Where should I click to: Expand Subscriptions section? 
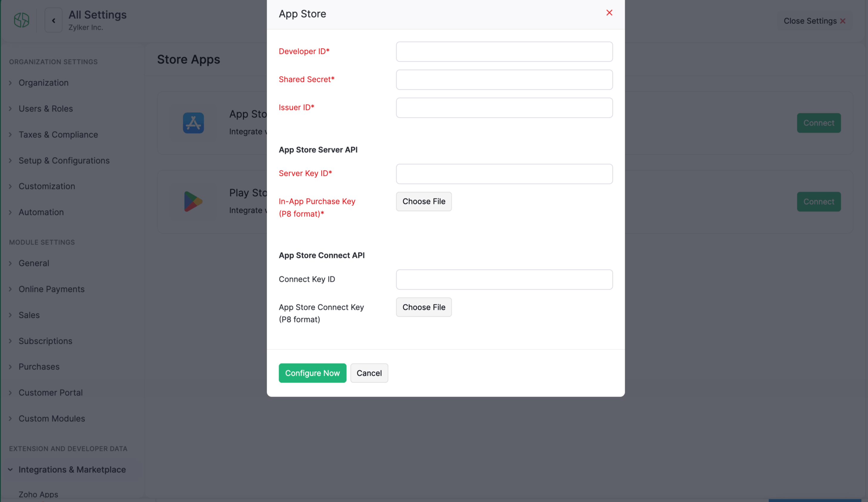[45, 341]
